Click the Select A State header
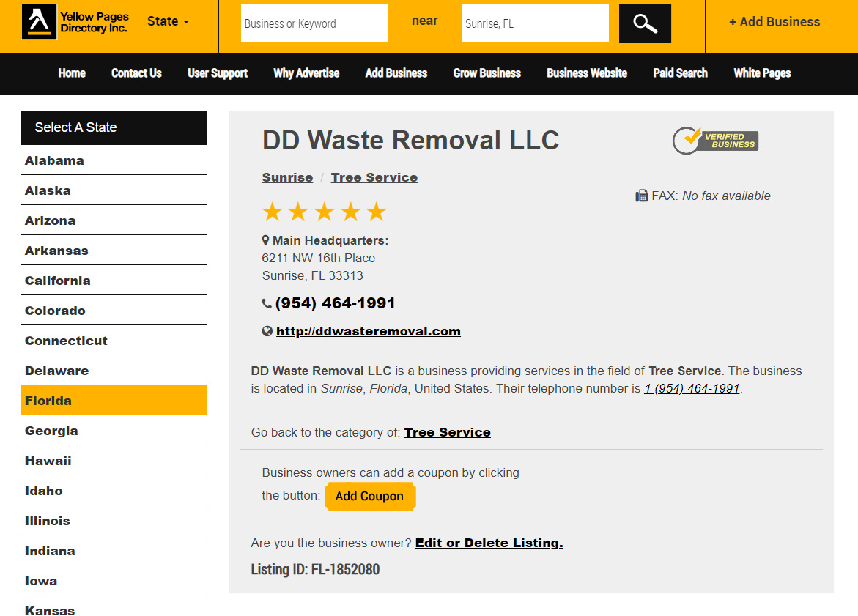 (x=114, y=127)
